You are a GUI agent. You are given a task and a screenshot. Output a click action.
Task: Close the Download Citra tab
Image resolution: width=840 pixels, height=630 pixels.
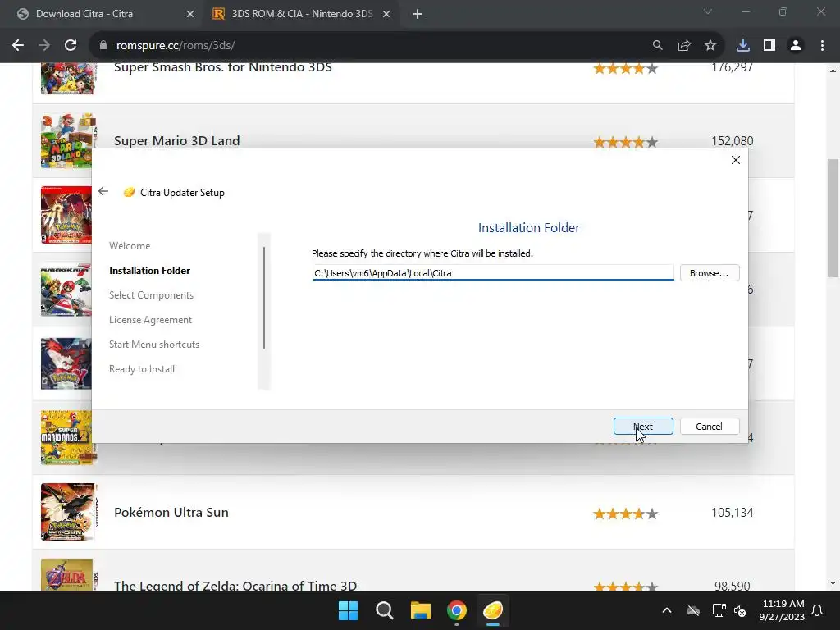click(x=190, y=14)
